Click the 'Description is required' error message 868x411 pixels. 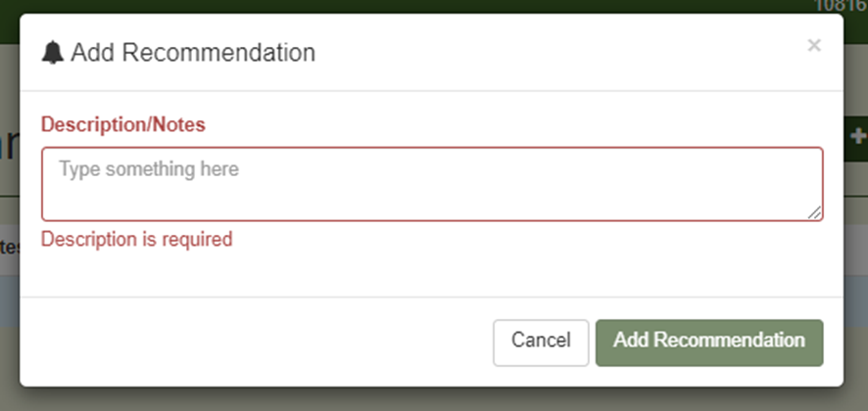click(136, 239)
